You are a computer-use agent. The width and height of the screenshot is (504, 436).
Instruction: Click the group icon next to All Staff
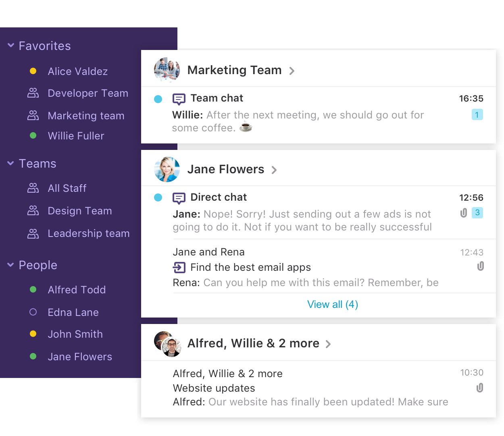pyautogui.click(x=33, y=188)
